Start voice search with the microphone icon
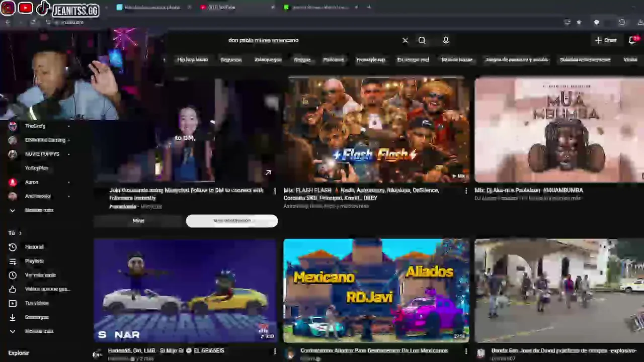Viewport: 644px width, 362px height. pos(446,40)
